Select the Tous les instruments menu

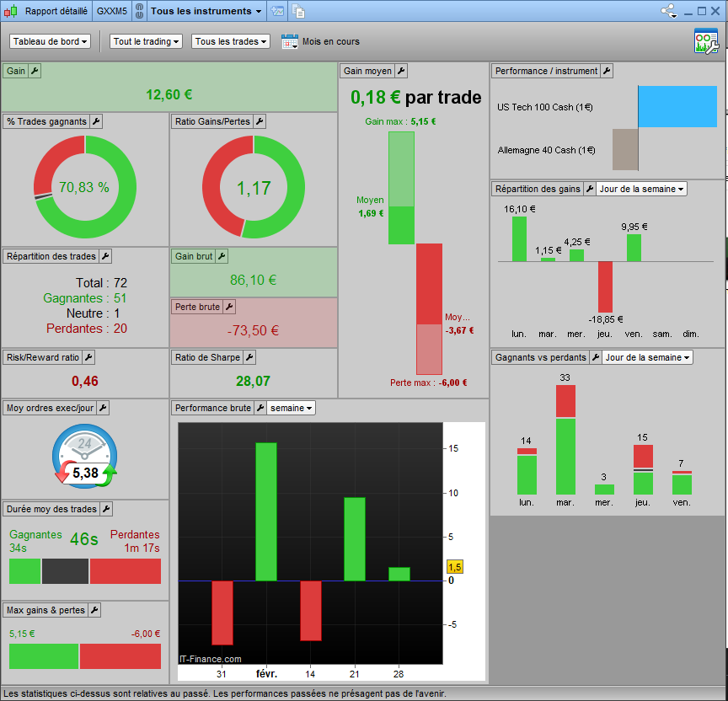206,11
